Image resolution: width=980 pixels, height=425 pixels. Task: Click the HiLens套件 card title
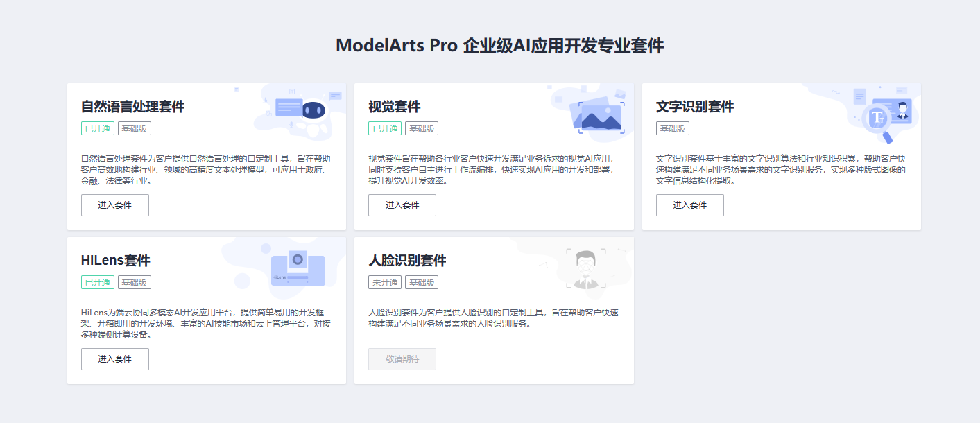[x=116, y=261]
